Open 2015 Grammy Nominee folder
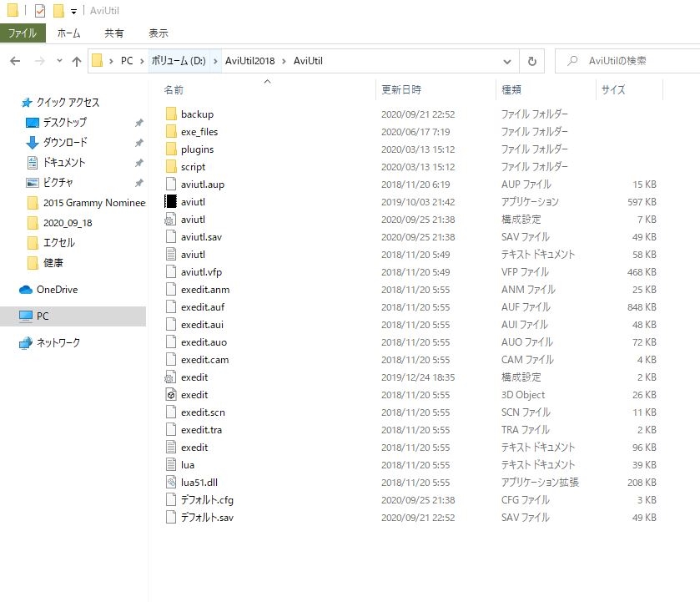This screenshot has height=602, width=700. point(86,202)
